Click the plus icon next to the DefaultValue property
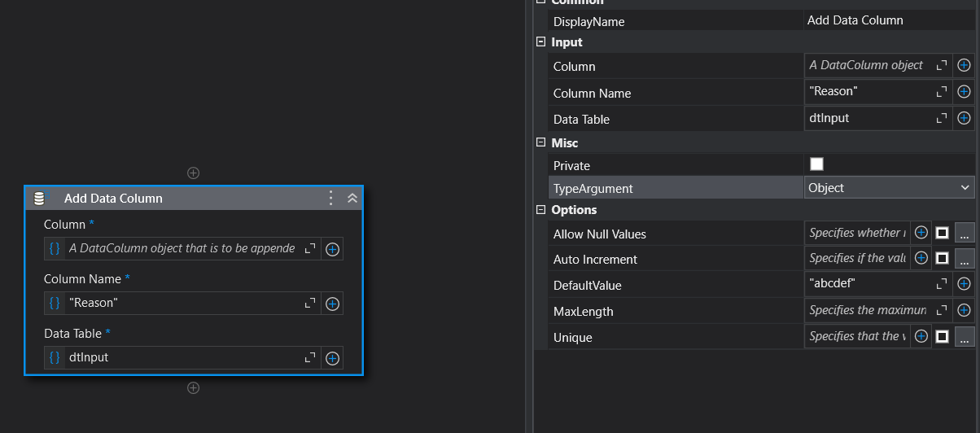 (x=964, y=284)
